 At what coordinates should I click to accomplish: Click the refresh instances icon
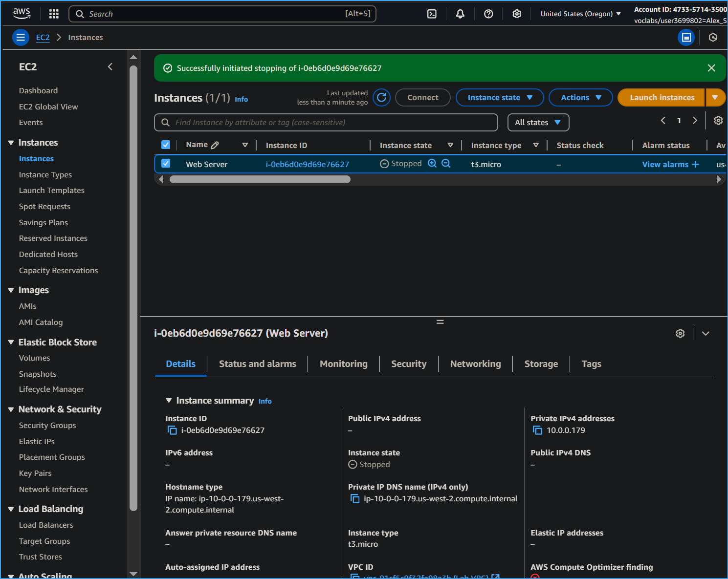click(x=381, y=97)
